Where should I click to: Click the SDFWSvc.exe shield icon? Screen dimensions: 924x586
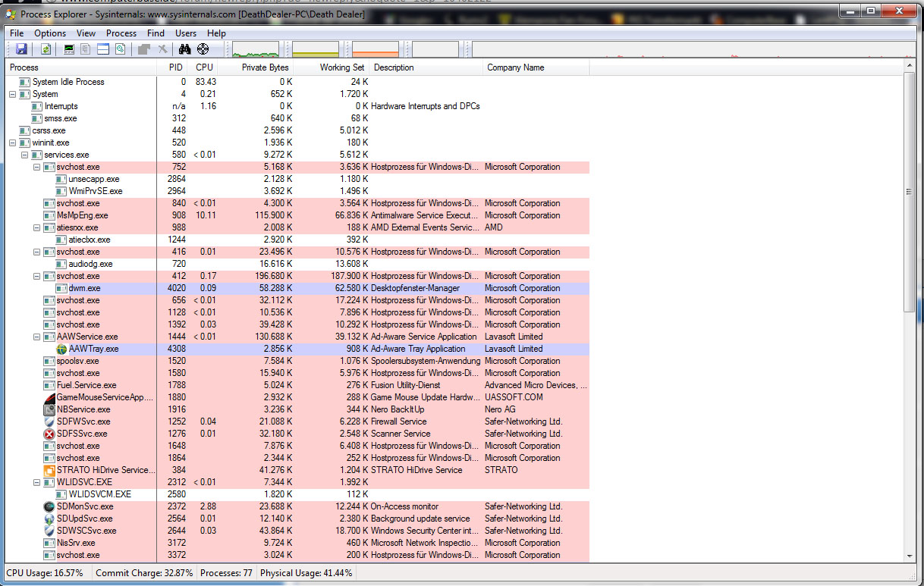(x=50, y=421)
